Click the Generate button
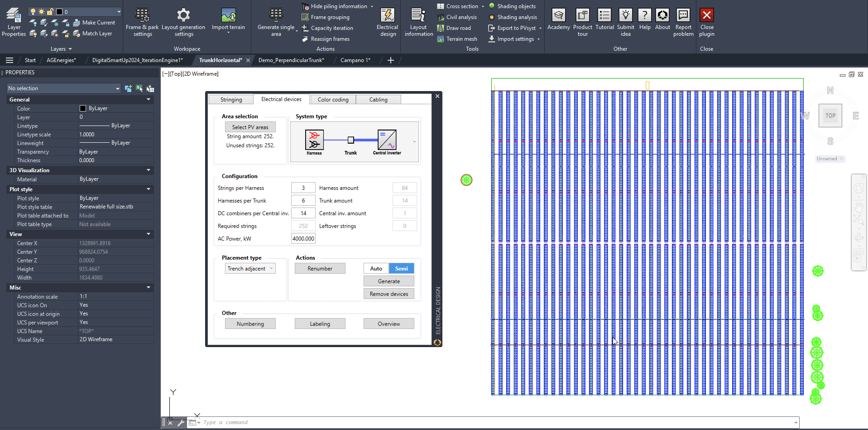This screenshot has height=430, width=868. 389,281
